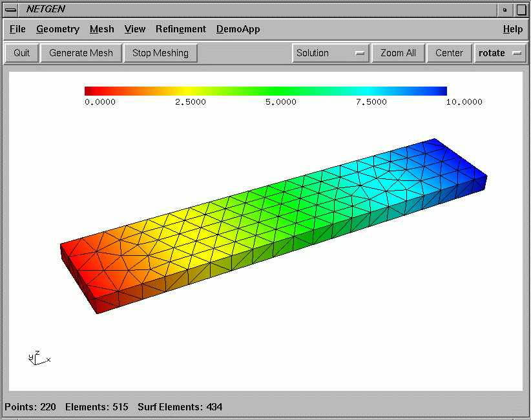
Task: Open the File menu
Action: pyautogui.click(x=17, y=29)
